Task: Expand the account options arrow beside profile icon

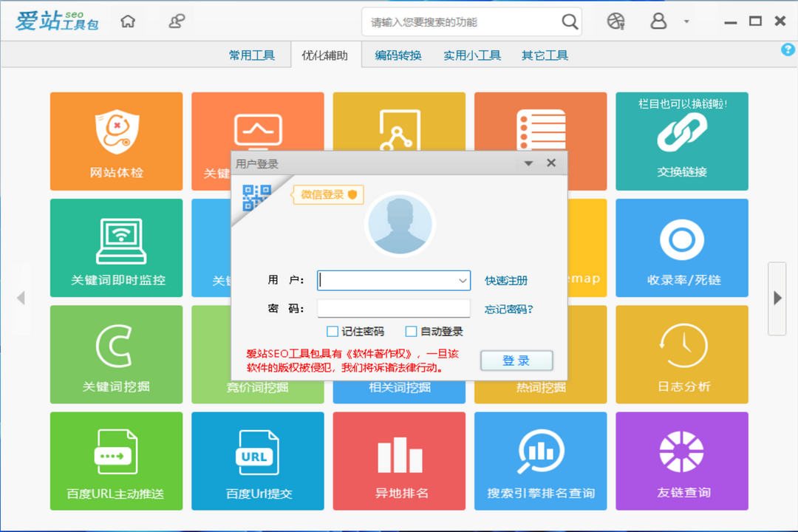Action: (687, 21)
